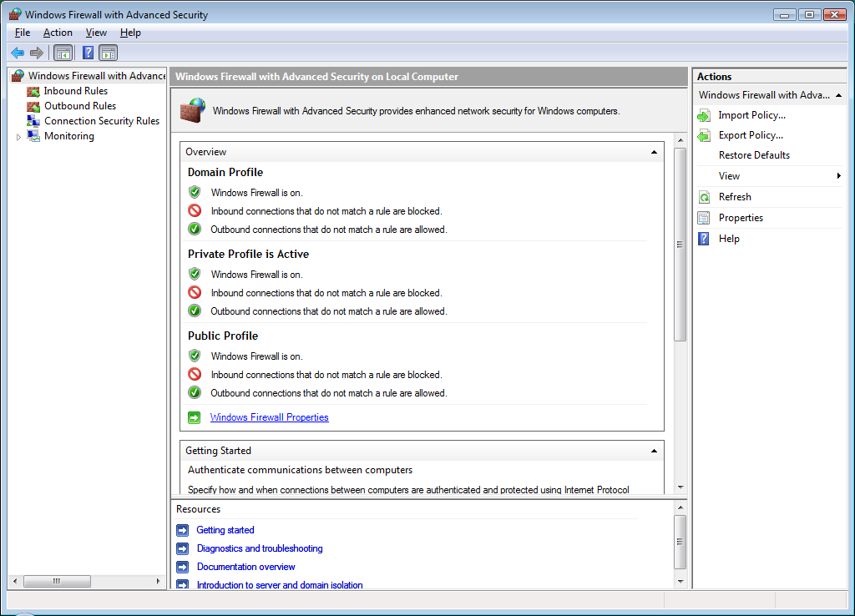Image resolution: width=855 pixels, height=616 pixels.
Task: Expand the Monitoring tree node
Action: [x=18, y=137]
